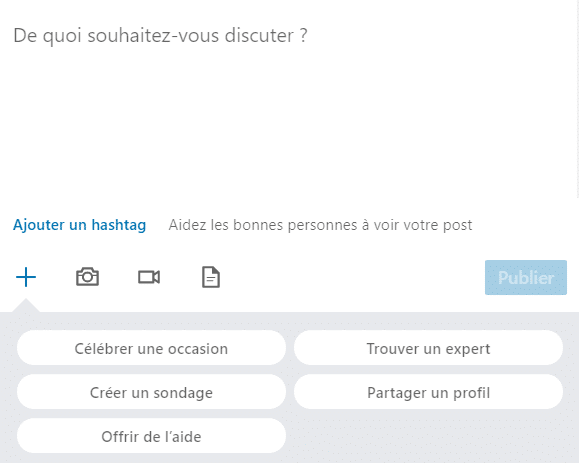Open the video upload camcorder icon
The image size is (579, 463).
tap(149, 277)
